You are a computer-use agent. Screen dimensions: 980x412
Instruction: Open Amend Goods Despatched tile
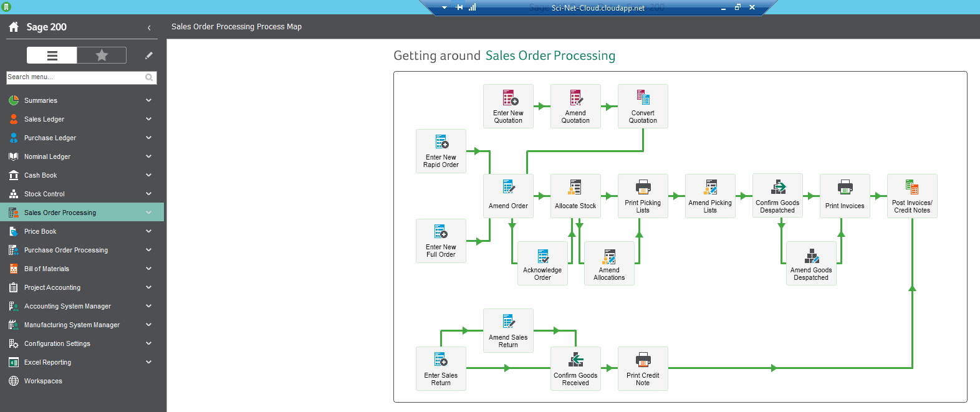click(811, 263)
